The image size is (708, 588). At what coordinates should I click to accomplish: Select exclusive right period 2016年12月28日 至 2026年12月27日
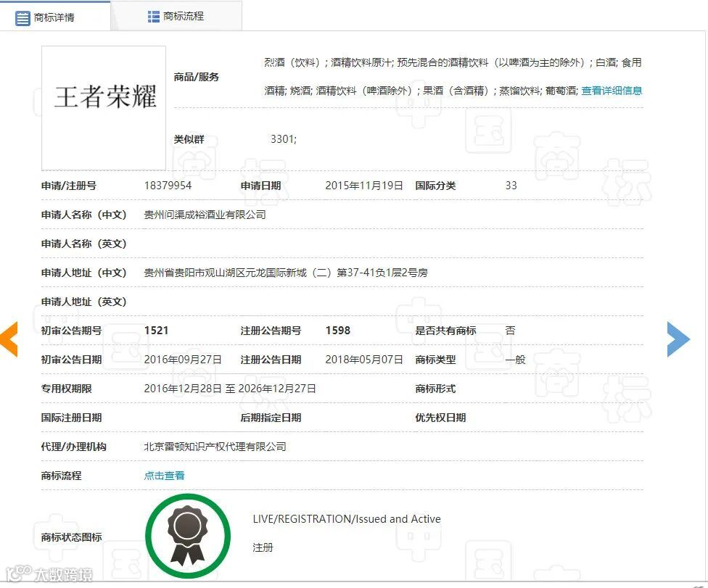pos(230,389)
